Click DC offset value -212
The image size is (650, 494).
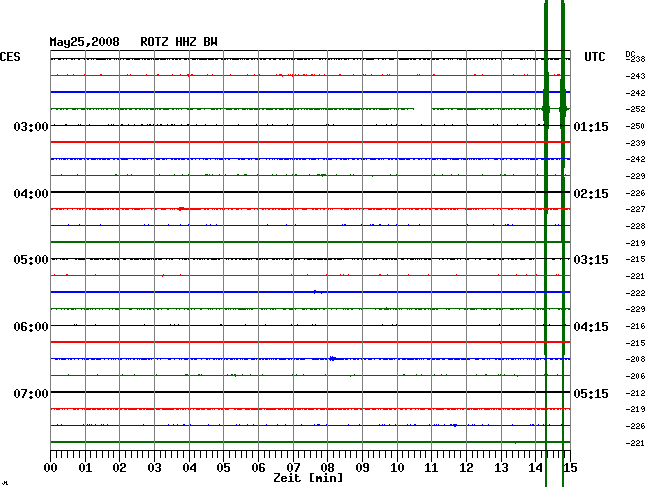635,393
